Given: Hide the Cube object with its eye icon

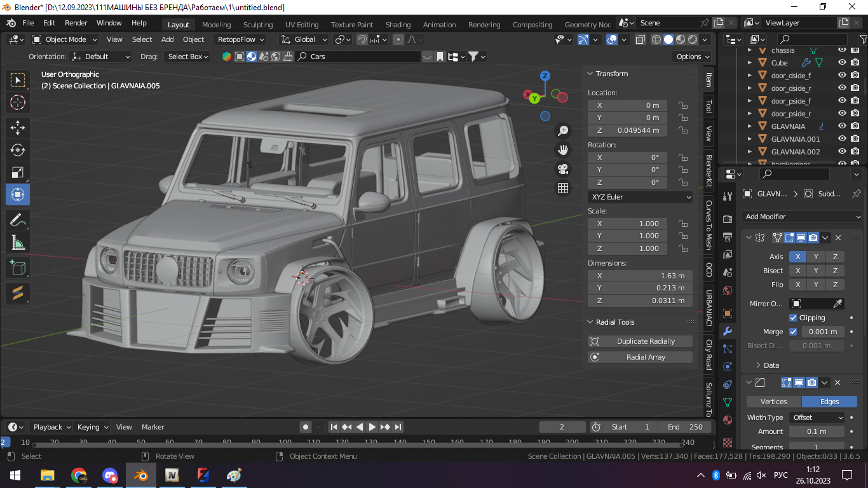Looking at the screenshot, I should click(x=842, y=63).
